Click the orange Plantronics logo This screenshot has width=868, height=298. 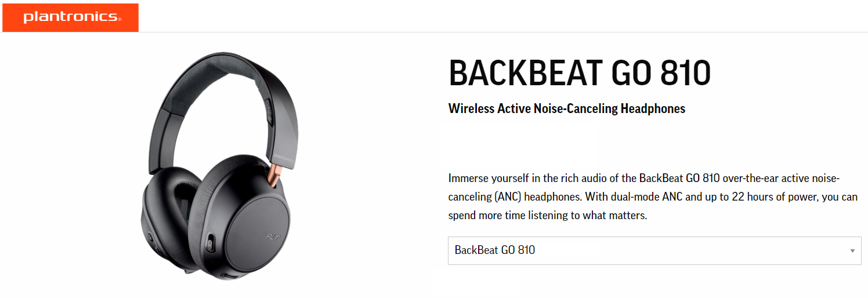point(70,17)
